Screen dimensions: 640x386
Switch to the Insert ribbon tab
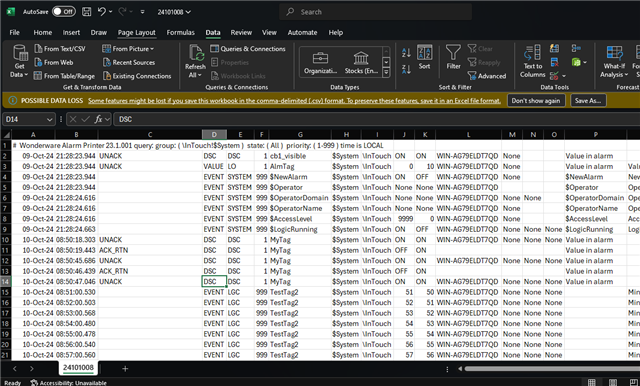[71, 32]
